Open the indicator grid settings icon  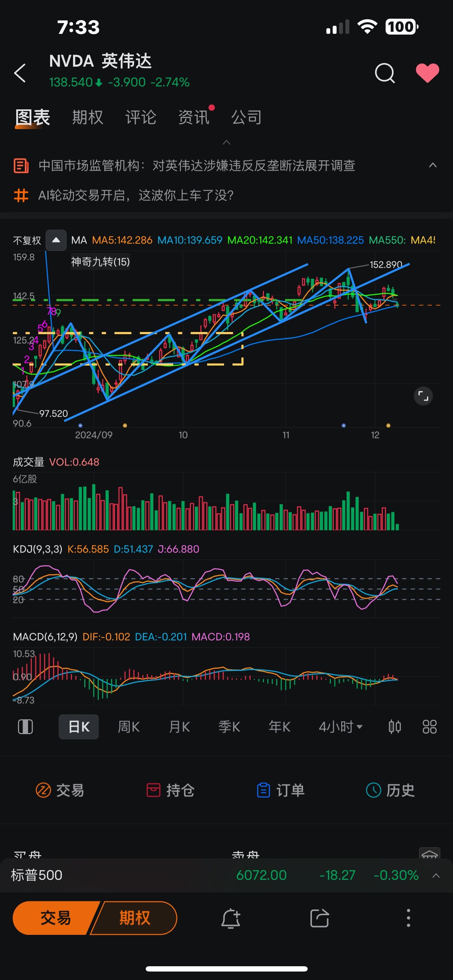click(430, 727)
